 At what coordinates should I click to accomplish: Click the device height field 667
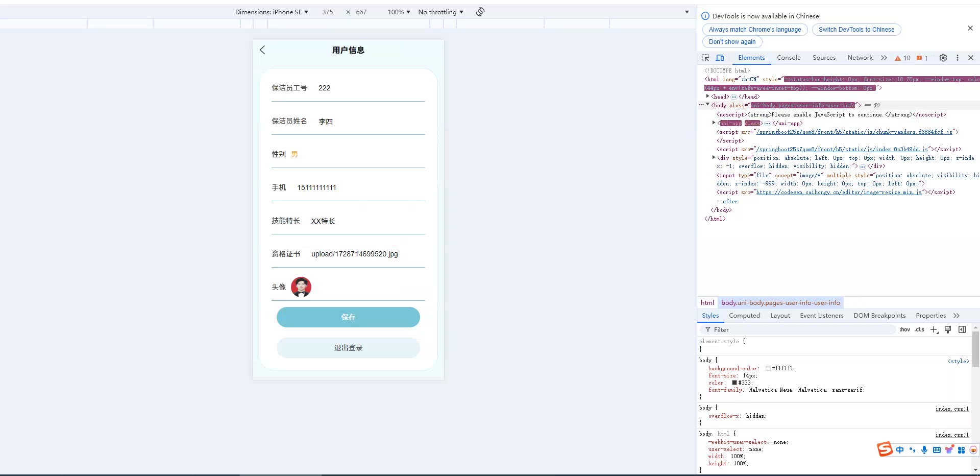[x=361, y=12]
